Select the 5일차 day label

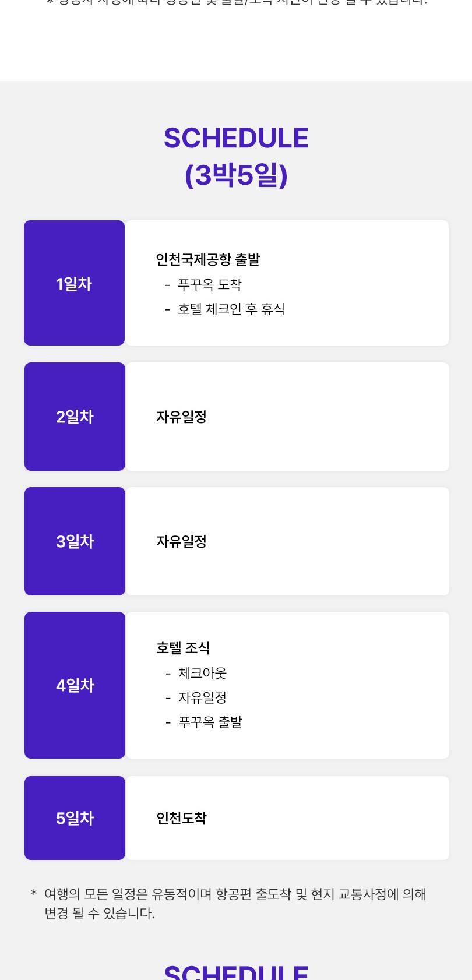pyautogui.click(x=75, y=818)
